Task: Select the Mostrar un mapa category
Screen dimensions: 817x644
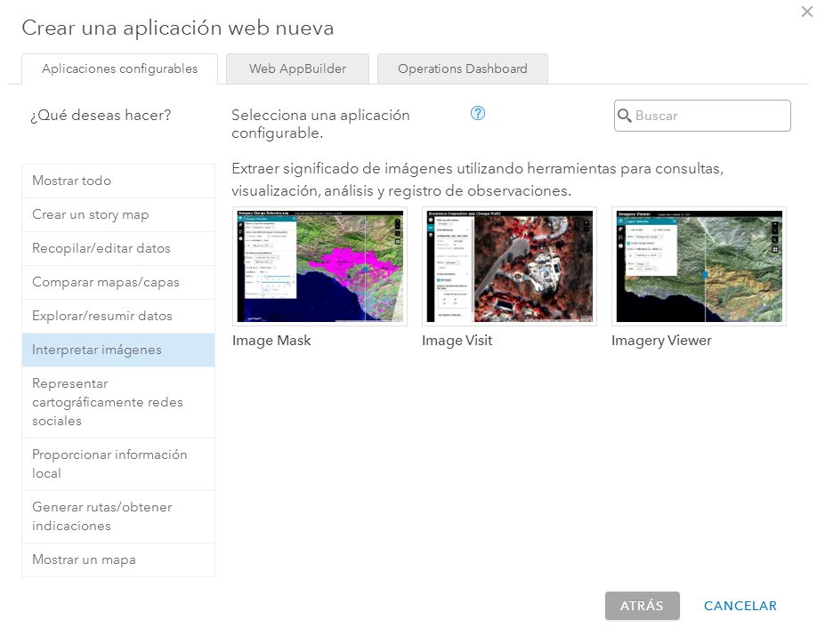Action: (118, 559)
